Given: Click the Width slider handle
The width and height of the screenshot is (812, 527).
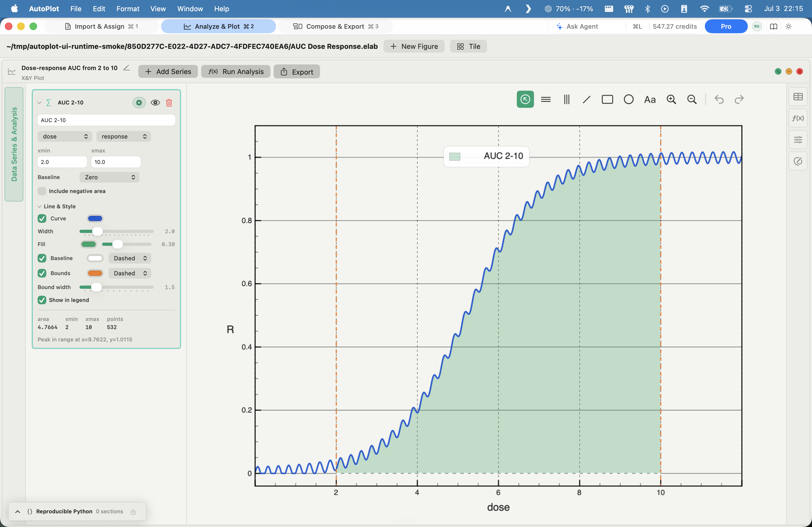Looking at the screenshot, I should (97, 232).
